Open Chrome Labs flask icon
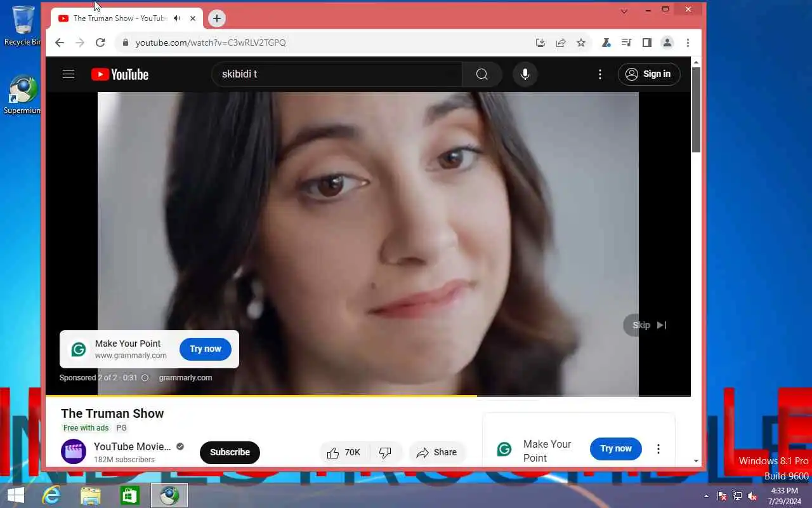812x508 pixels. [x=606, y=43]
